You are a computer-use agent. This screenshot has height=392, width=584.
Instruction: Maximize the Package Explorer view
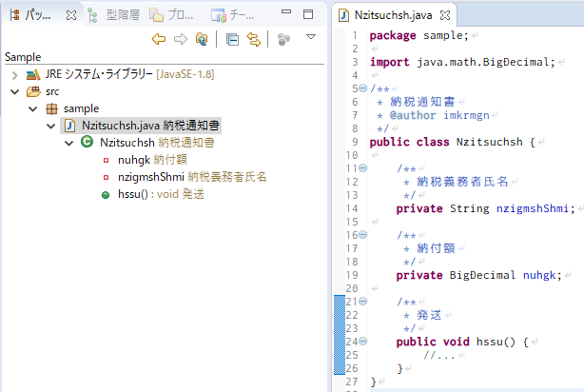point(308,14)
